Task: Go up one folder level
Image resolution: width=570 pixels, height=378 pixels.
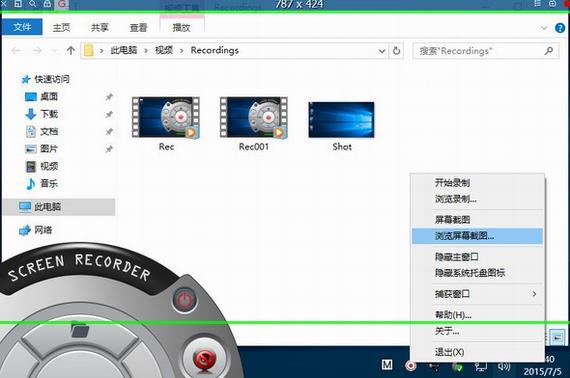Action: [71, 51]
